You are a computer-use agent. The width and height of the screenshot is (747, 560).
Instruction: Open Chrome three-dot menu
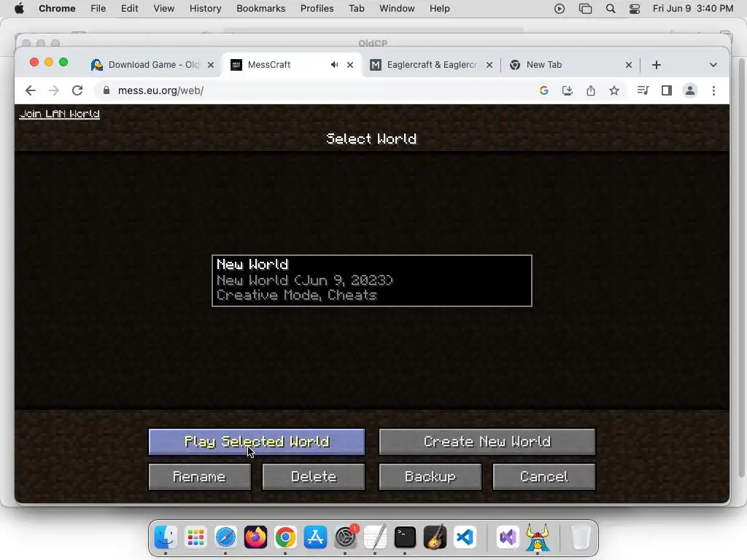pos(713,90)
